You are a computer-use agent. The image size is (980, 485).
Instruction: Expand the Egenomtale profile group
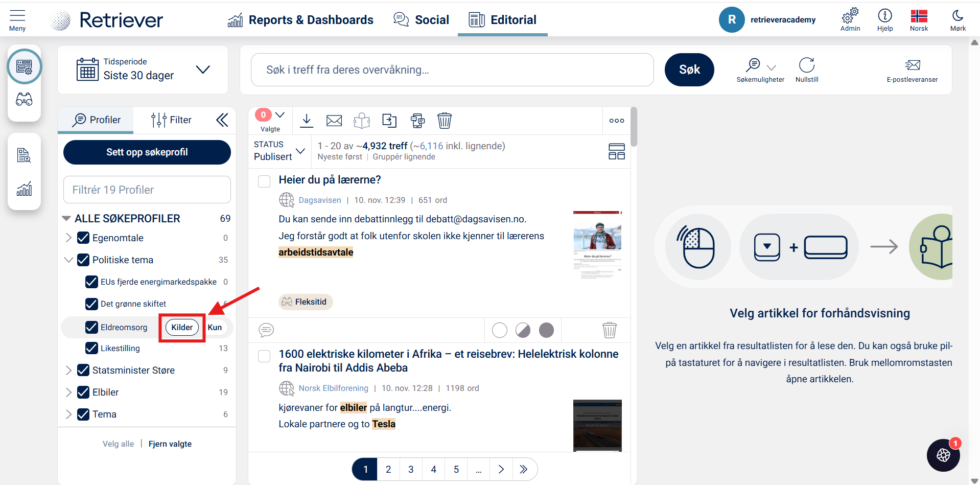(68, 238)
